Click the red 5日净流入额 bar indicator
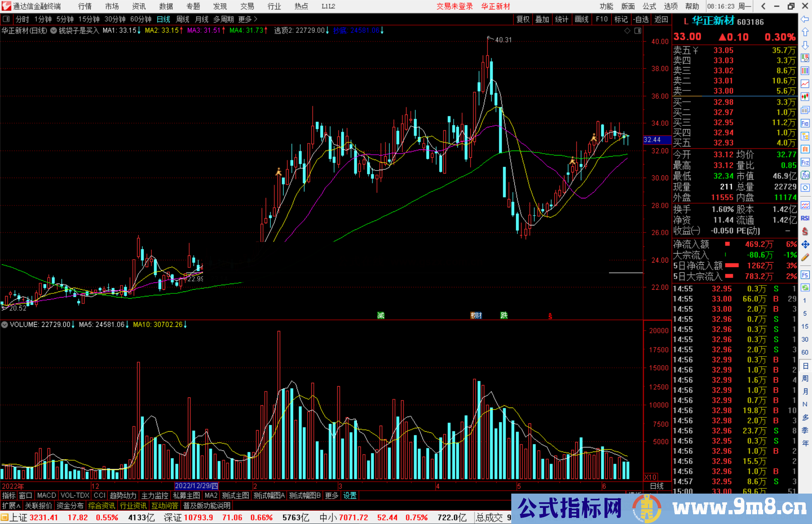 [x=732, y=266]
